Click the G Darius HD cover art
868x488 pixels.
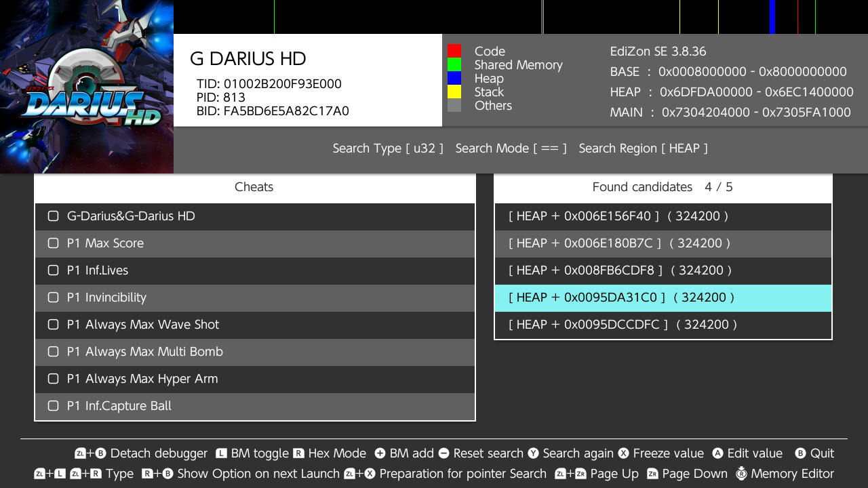87,87
